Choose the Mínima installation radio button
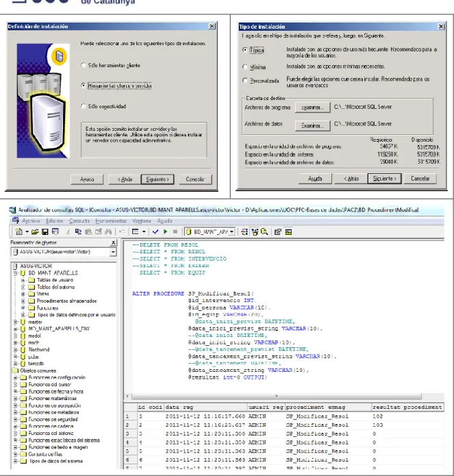 [245, 66]
